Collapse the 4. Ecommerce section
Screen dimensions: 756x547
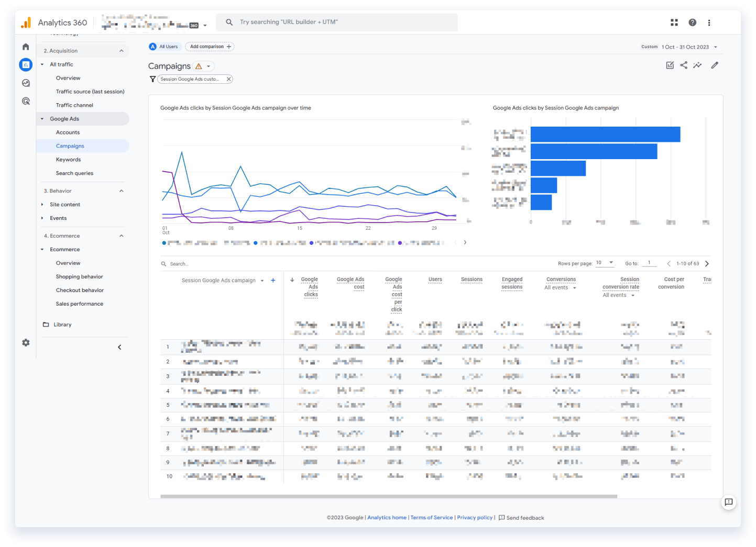122,236
